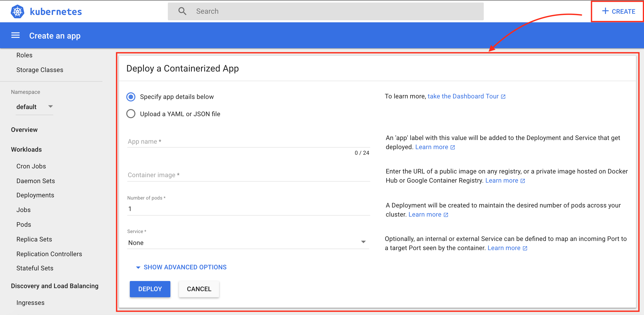The width and height of the screenshot is (644, 315).
Task: Click external icon after Service Learn more
Action: (525, 248)
